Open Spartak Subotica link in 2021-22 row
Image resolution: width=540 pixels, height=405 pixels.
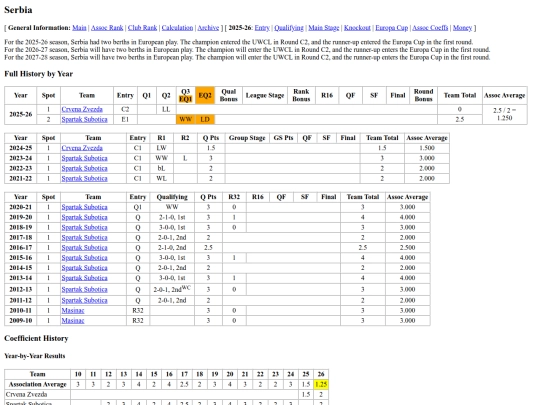(x=84, y=178)
